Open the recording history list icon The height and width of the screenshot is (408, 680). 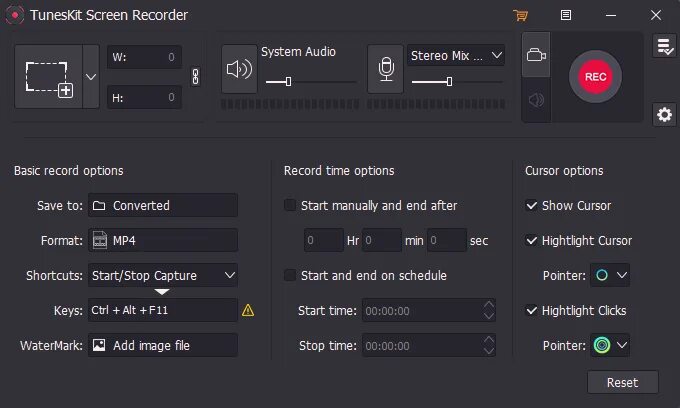pyautogui.click(x=664, y=46)
